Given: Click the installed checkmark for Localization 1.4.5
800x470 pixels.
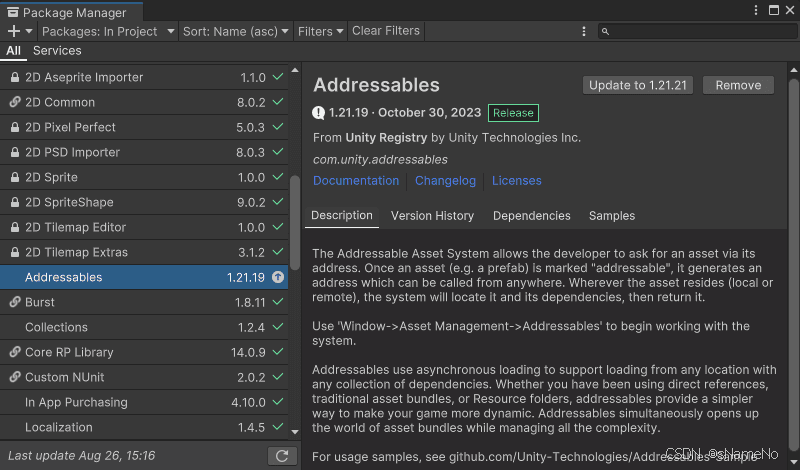Looking at the screenshot, I should 278,427.
